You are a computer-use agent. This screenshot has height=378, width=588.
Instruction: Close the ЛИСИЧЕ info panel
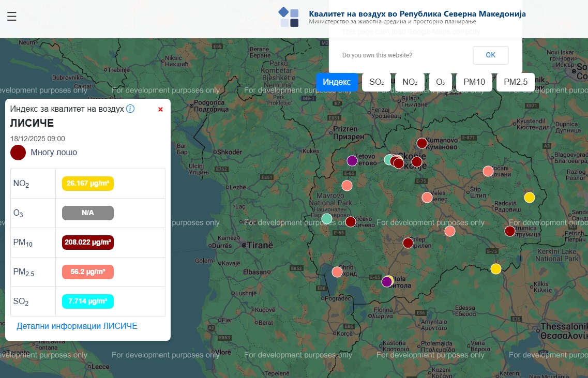pos(160,109)
